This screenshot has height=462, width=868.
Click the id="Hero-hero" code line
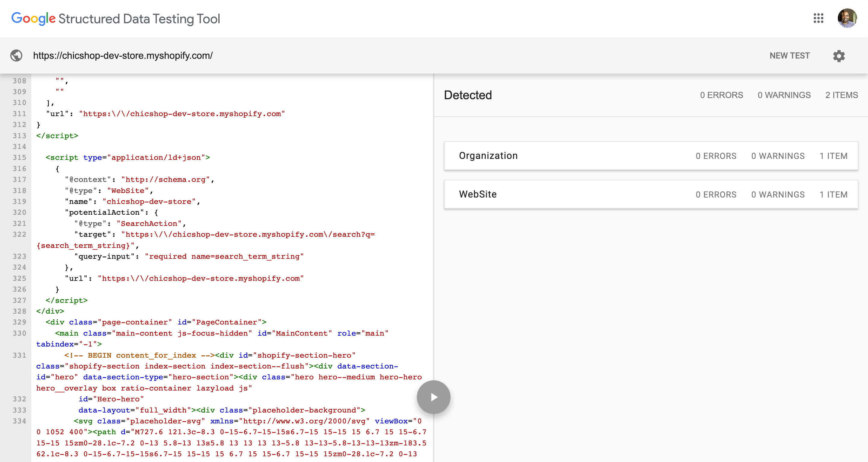(111, 399)
